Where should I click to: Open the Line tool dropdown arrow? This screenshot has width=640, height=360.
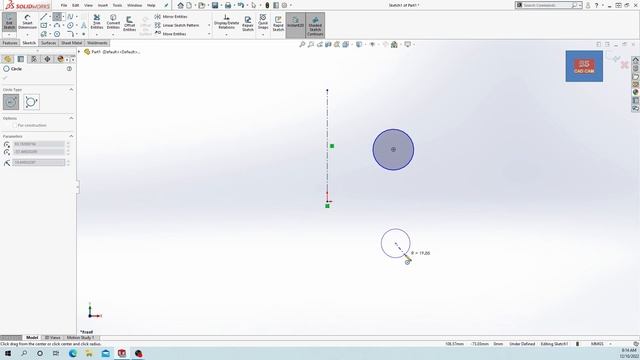pos(50,17)
